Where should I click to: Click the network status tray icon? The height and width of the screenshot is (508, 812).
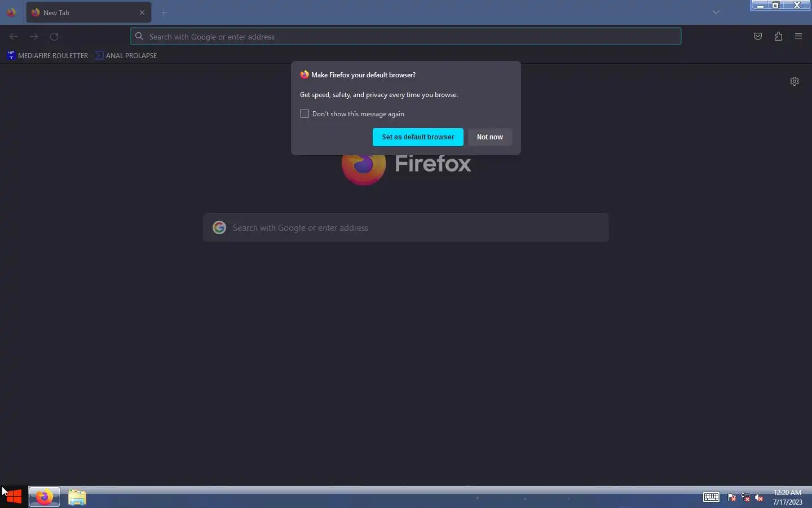pos(745,497)
